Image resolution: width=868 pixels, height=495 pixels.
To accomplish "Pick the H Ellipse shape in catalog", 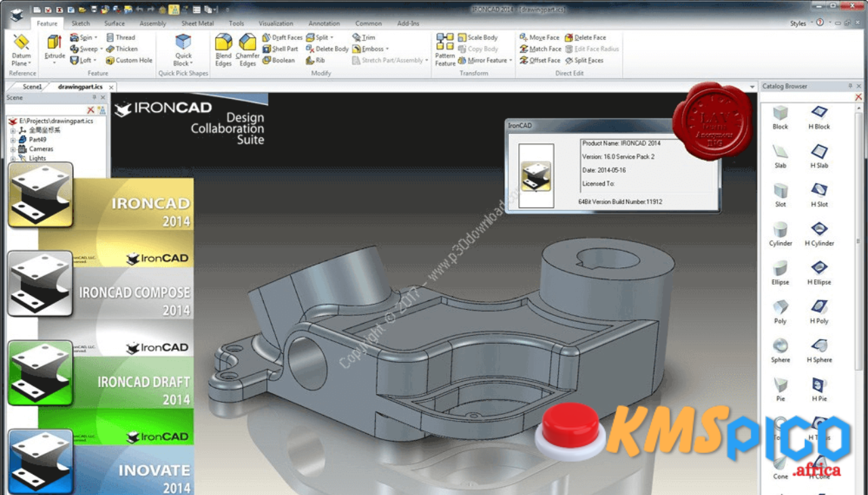I will click(x=819, y=273).
